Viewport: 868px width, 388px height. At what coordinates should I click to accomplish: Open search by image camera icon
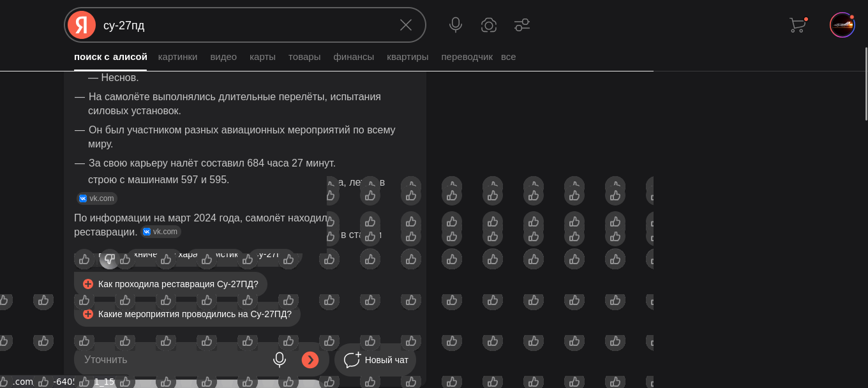point(489,25)
